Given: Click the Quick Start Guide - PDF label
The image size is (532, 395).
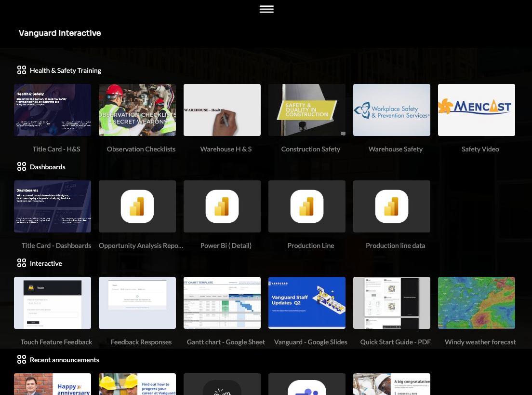Looking at the screenshot, I should (x=396, y=342).
